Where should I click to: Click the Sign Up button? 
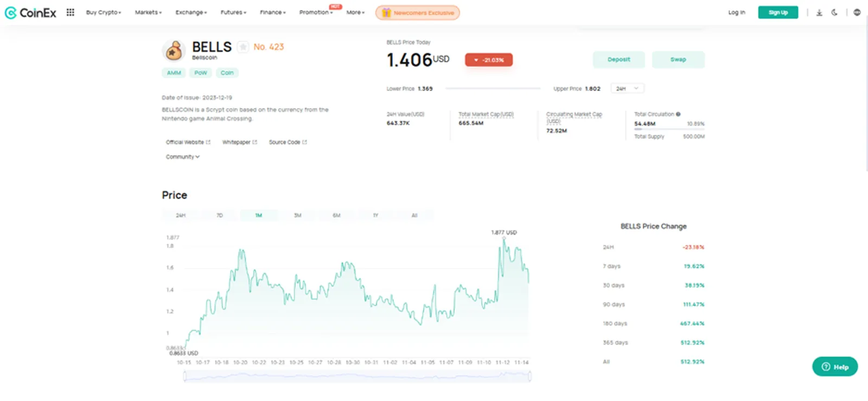click(x=778, y=12)
